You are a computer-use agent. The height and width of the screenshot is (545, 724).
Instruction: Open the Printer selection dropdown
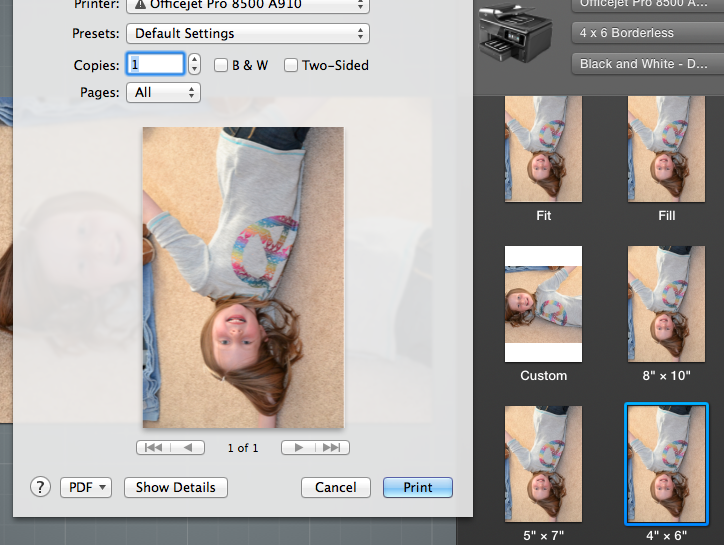click(x=247, y=5)
